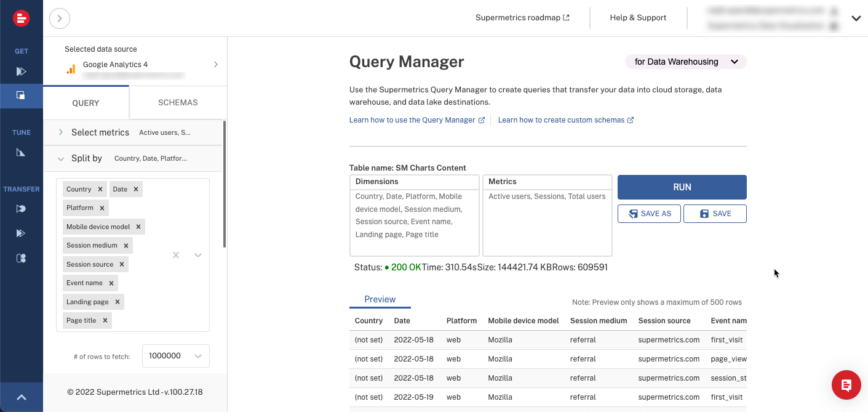Viewport: 868px width, 412px height.
Task: Expand the Select metrics section
Action: pos(61,132)
